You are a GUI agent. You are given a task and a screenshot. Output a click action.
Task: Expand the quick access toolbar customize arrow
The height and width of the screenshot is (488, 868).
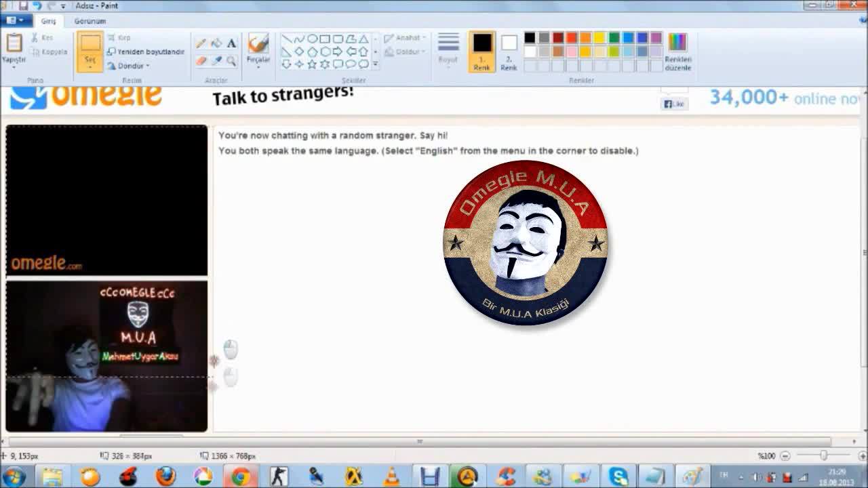click(62, 5)
